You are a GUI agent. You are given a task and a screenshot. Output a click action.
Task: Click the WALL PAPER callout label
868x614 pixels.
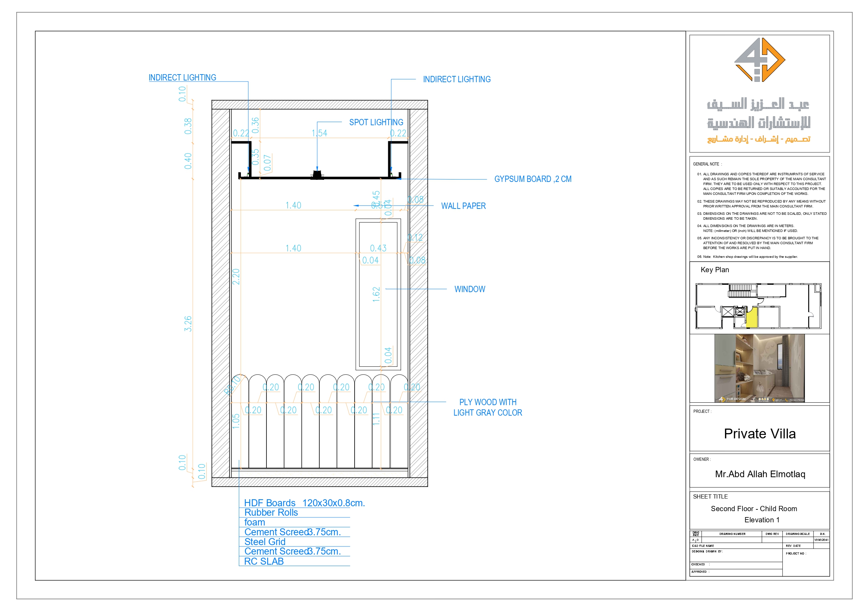point(463,206)
